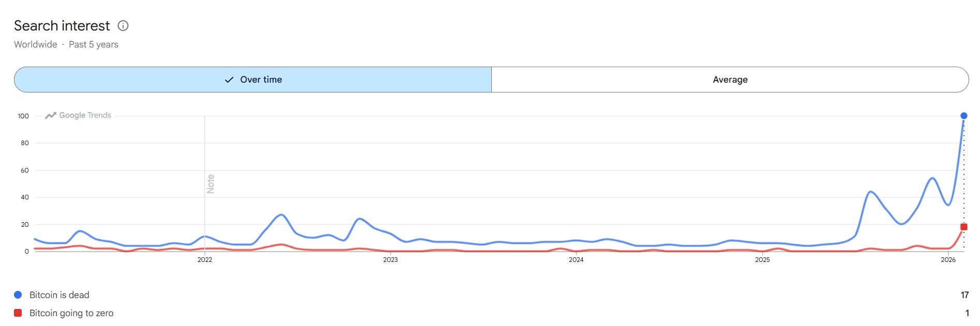Viewport: 980px width, 326px height.
Task: Click the blue endpoint marker at value 100
Action: 964,116
